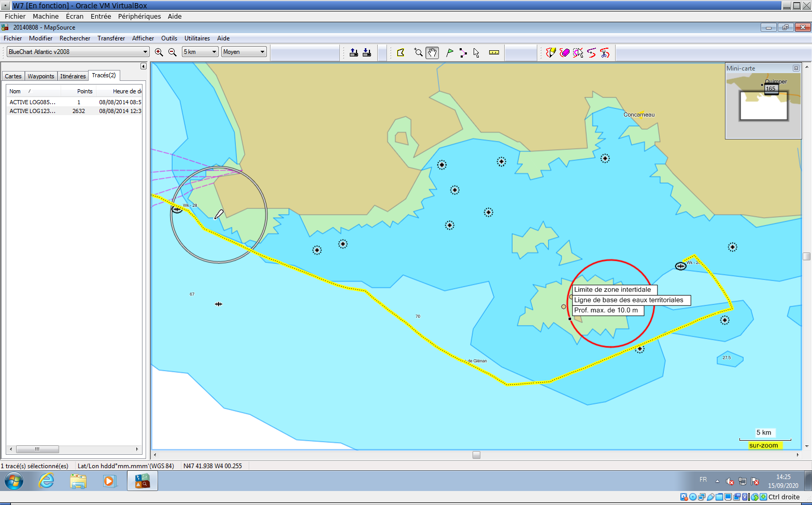The image size is (812, 505).
Task: Click the Wk - 28 wreck symbol
Action: pyautogui.click(x=177, y=209)
